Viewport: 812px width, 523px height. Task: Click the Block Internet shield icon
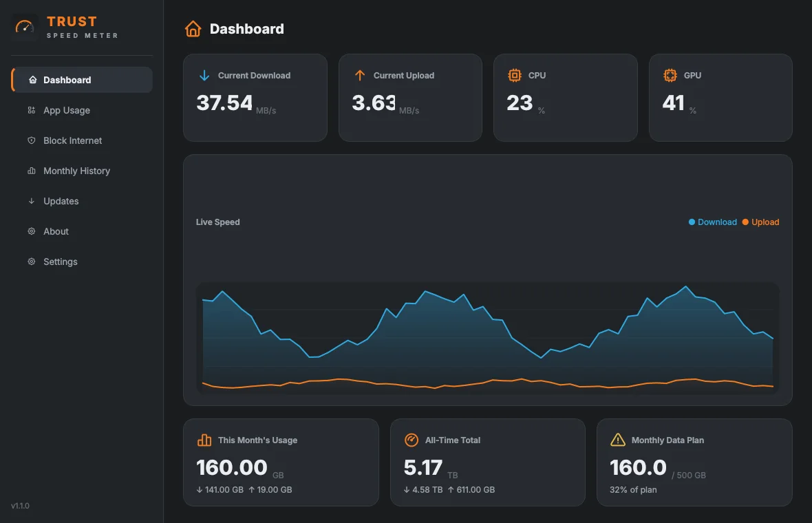32,140
